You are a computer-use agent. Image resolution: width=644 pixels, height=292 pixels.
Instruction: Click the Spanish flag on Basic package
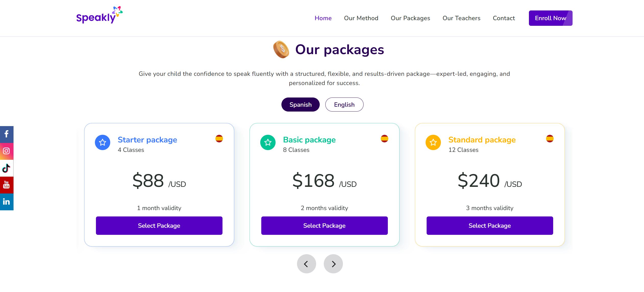point(384,139)
